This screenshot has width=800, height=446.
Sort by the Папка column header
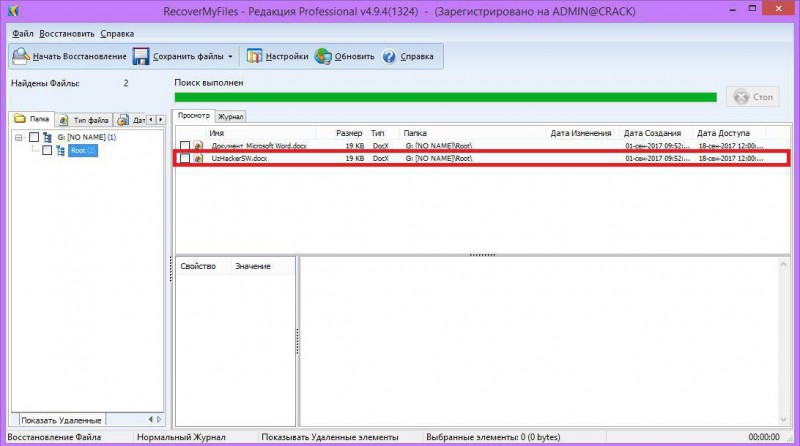tap(473, 133)
